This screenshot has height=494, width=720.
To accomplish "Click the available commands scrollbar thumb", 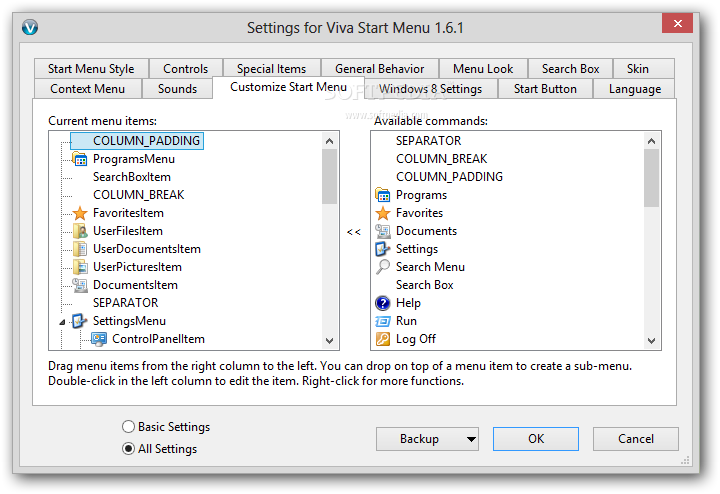I will pyautogui.click(x=651, y=179).
